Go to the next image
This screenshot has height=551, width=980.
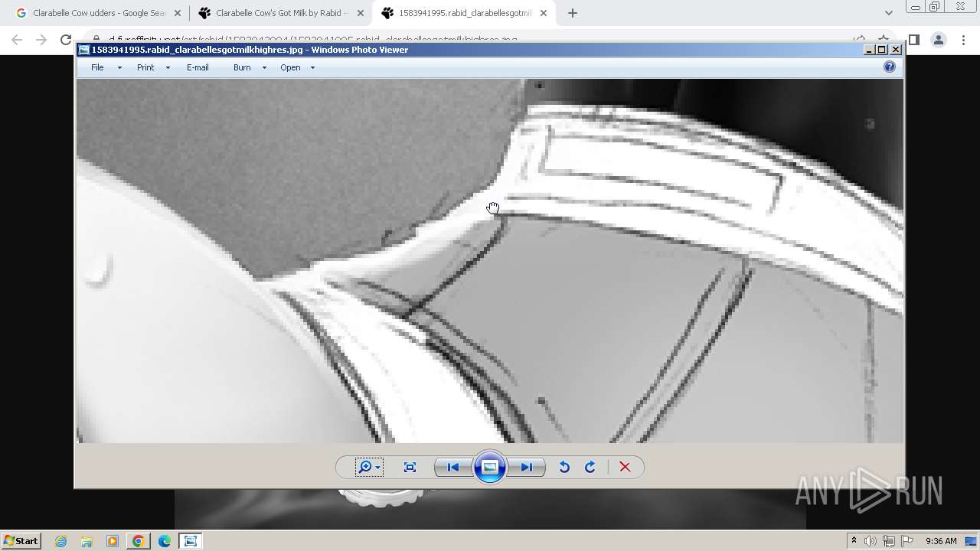(527, 467)
